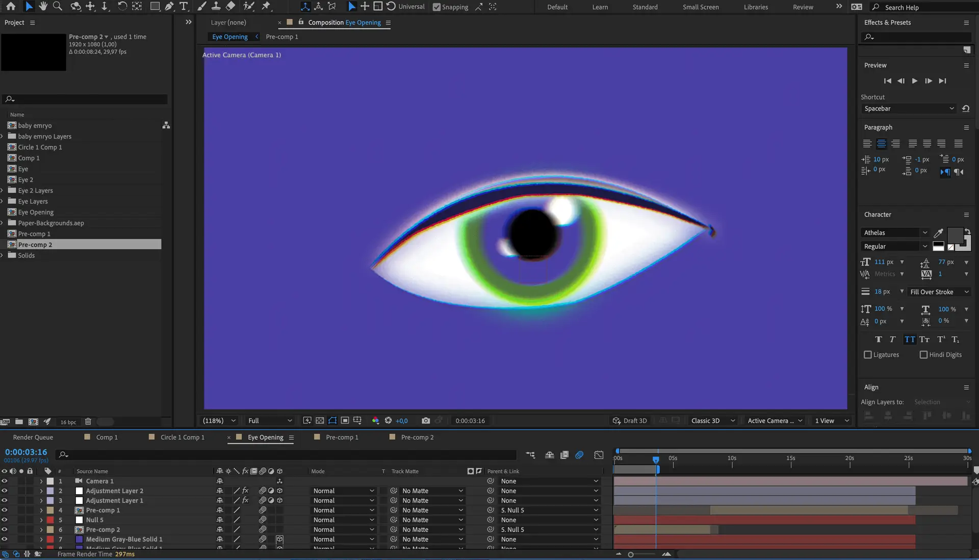
Task: Click the Delete trash icon in Project panel
Action: point(88,421)
